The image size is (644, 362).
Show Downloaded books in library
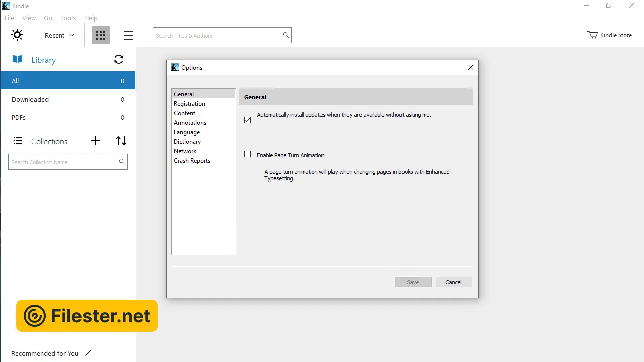point(30,100)
